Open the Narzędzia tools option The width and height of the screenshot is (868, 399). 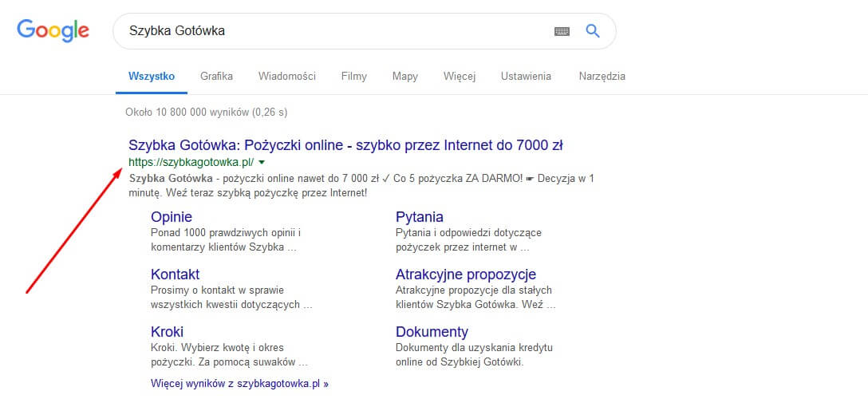click(x=602, y=77)
